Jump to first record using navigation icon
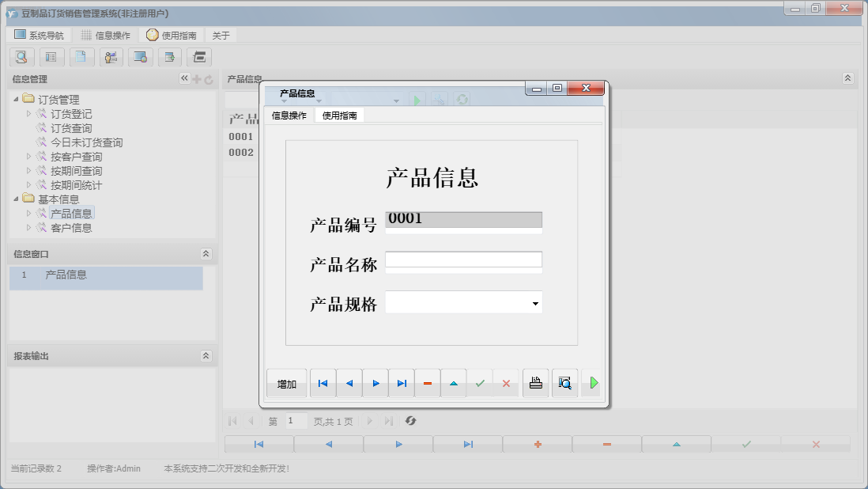This screenshot has width=868, height=489. [323, 382]
